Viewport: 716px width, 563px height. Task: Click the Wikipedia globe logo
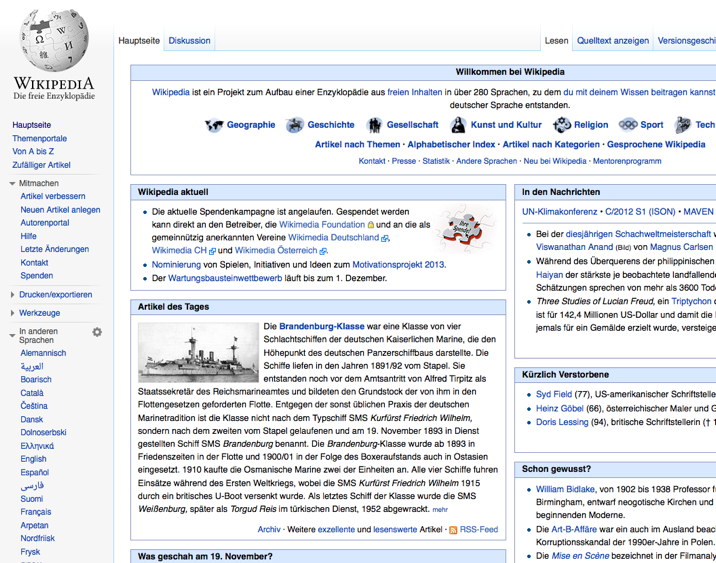click(x=54, y=41)
